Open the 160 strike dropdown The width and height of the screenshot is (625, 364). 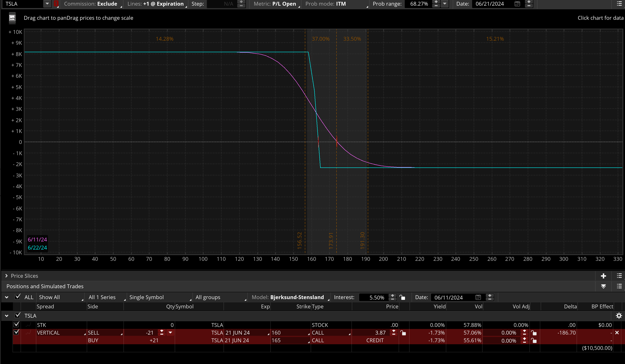point(291,333)
